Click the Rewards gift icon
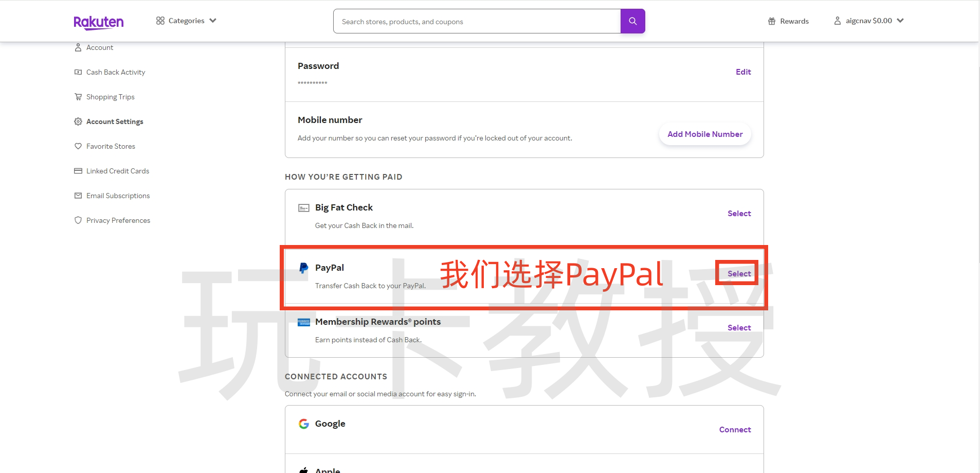This screenshot has height=473, width=980. click(771, 21)
